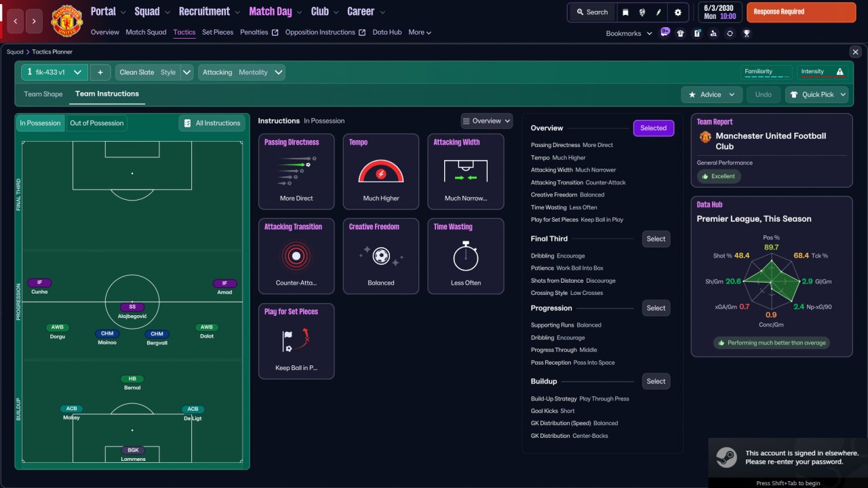This screenshot has width=868, height=488.
Task: Open the Recruitment menu dropdown
Action: [210, 12]
